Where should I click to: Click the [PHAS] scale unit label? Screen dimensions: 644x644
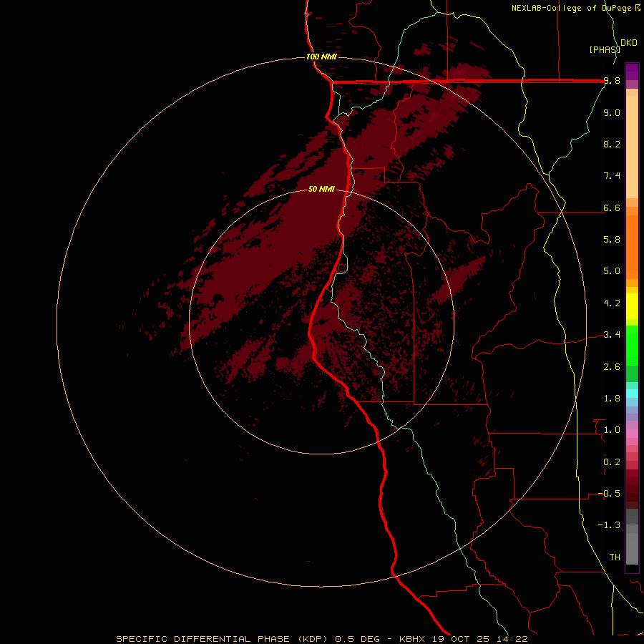[605, 49]
